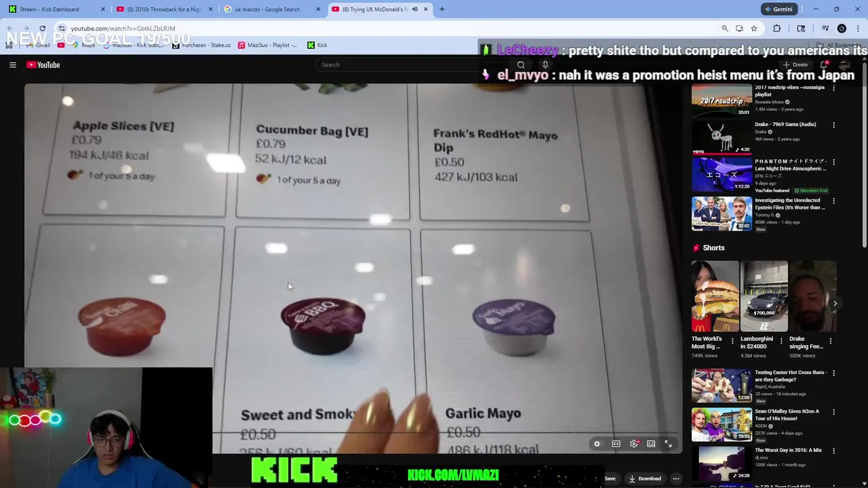The image size is (868, 488).
Task: Close the uk maccas Google Search tab
Action: (319, 9)
